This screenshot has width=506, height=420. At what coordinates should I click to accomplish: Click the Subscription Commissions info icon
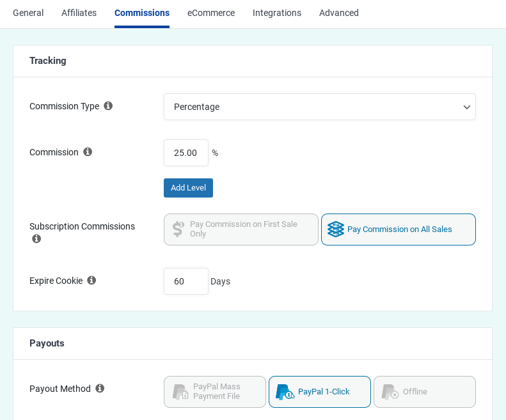coord(36,239)
